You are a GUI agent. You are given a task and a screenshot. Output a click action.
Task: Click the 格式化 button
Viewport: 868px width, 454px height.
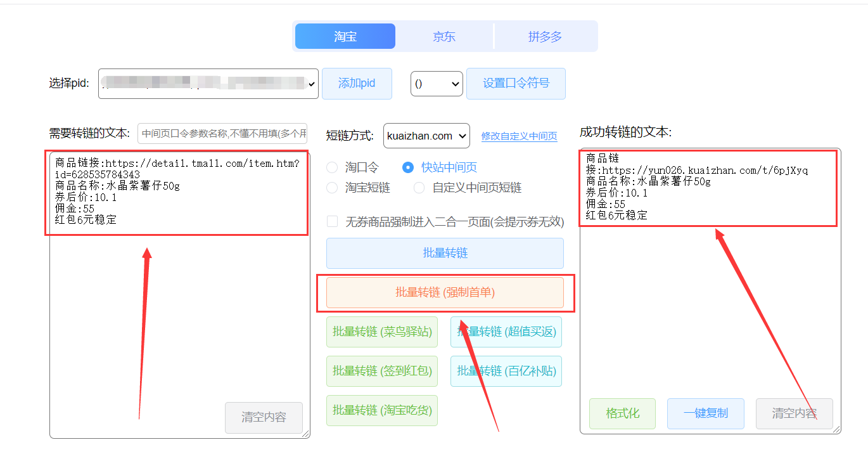point(622,413)
